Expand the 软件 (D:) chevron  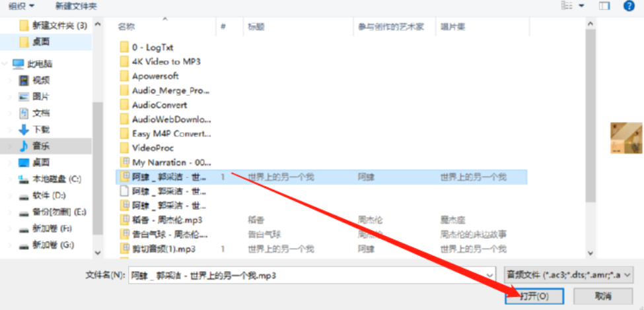coord(10,196)
